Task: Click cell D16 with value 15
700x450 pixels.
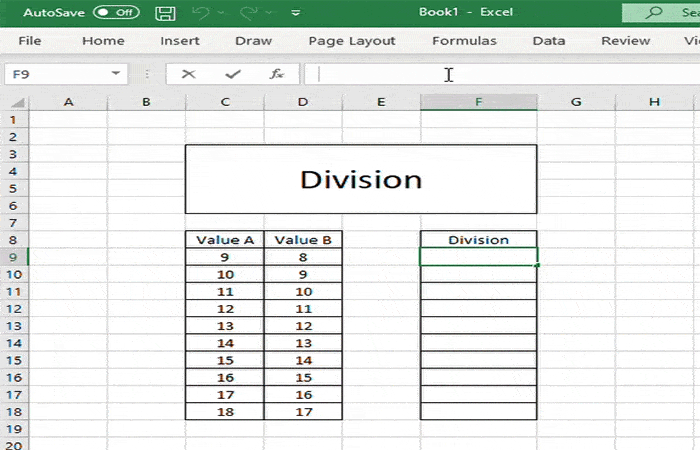Action: click(x=303, y=377)
